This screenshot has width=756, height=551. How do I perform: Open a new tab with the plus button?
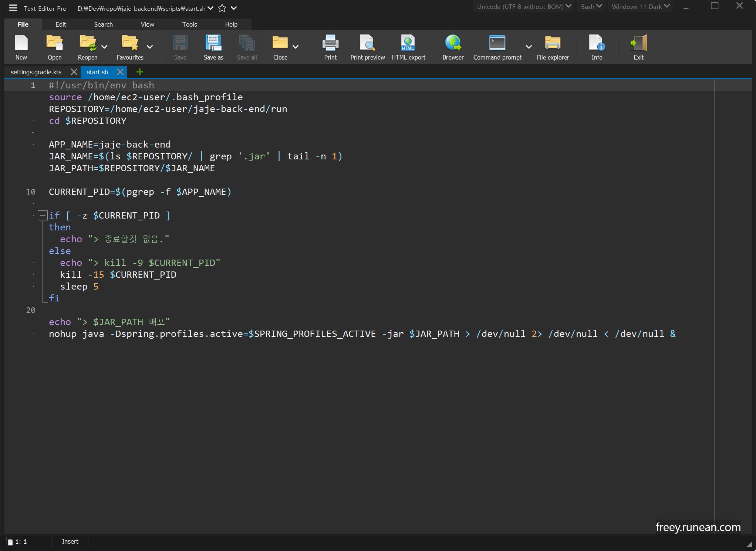coord(139,72)
